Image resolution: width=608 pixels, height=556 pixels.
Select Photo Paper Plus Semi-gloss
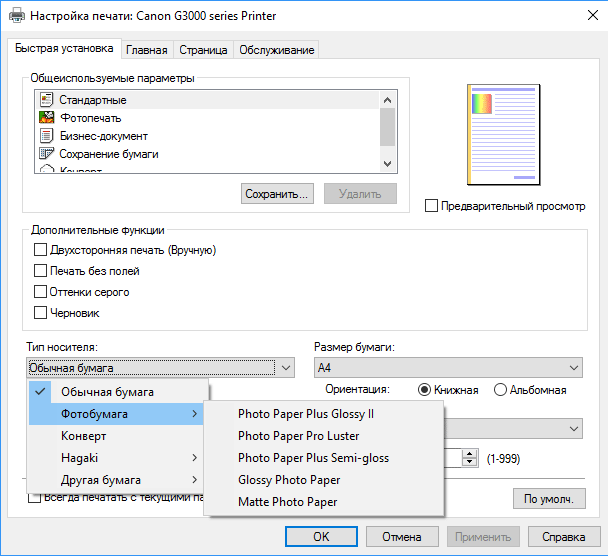324,458
